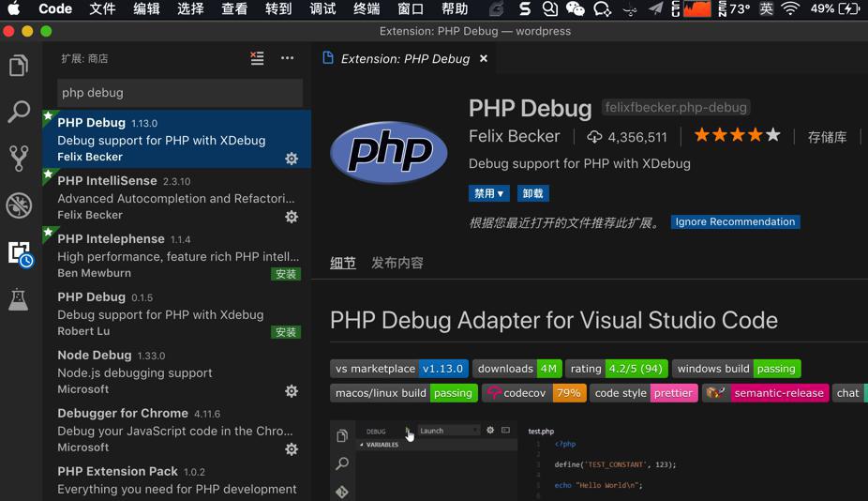The image size is (868, 501).
Task: Select PHP Intelephense extension in list
Action: coord(176,255)
